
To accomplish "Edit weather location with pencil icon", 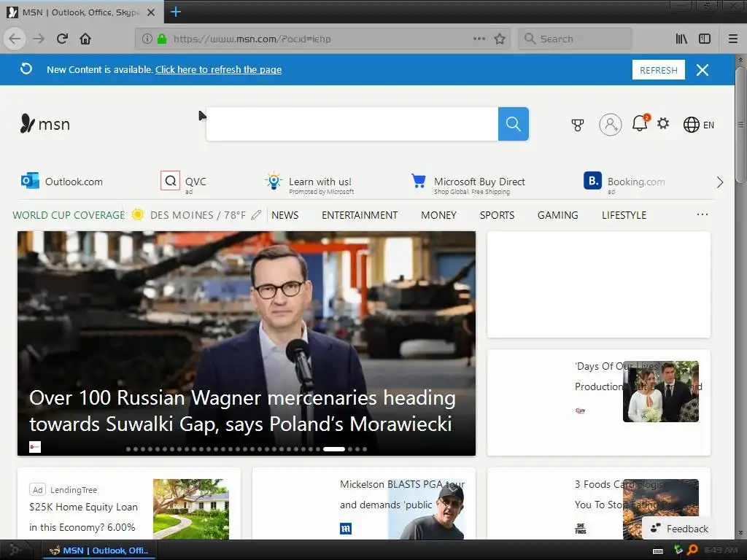I will click(x=256, y=215).
